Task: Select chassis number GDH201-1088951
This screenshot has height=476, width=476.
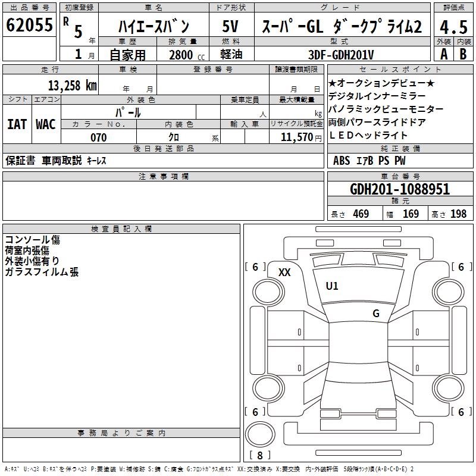Action: tap(400, 189)
